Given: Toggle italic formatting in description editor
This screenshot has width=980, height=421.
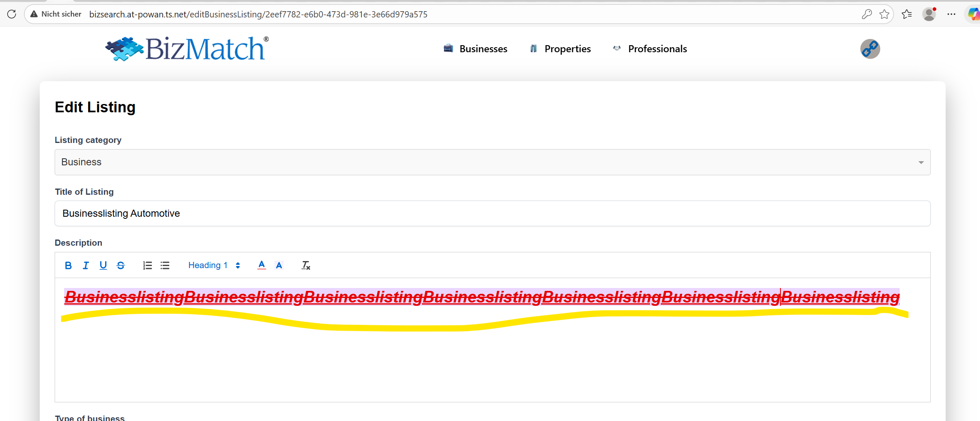Looking at the screenshot, I should pyautogui.click(x=86, y=266).
